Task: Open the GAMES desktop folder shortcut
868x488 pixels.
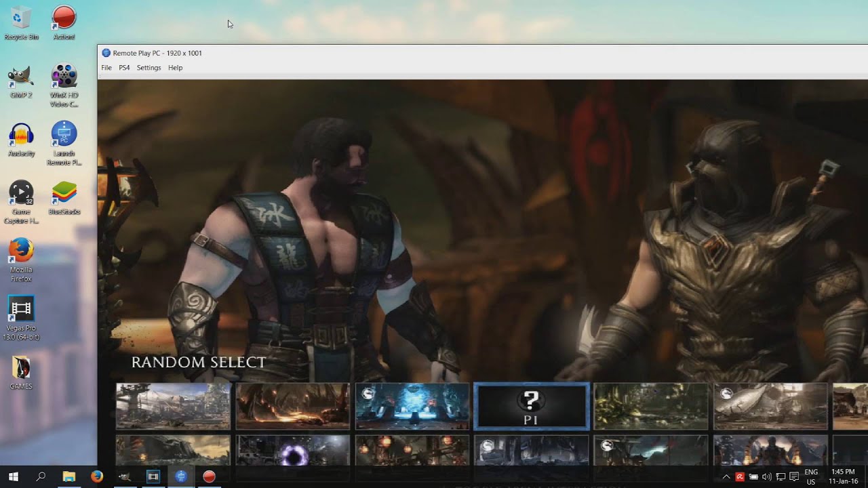Action: (21, 372)
